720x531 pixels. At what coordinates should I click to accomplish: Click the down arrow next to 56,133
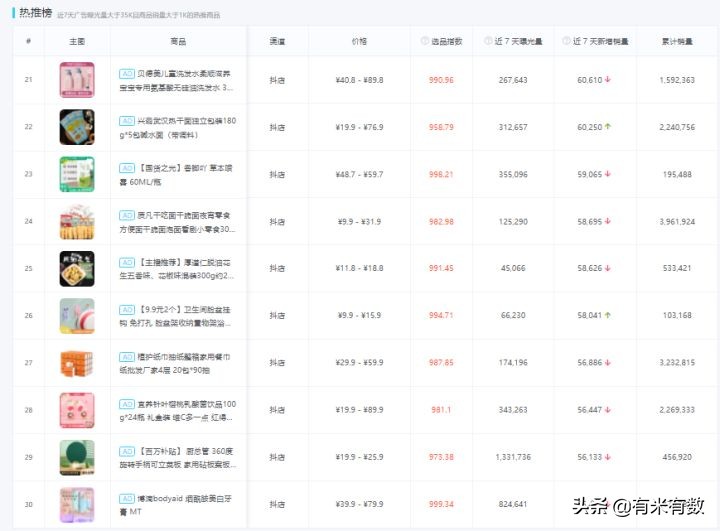pyautogui.click(x=608, y=457)
